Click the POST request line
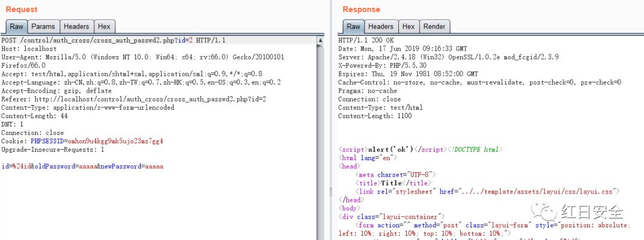The image size is (644, 240). (113, 40)
